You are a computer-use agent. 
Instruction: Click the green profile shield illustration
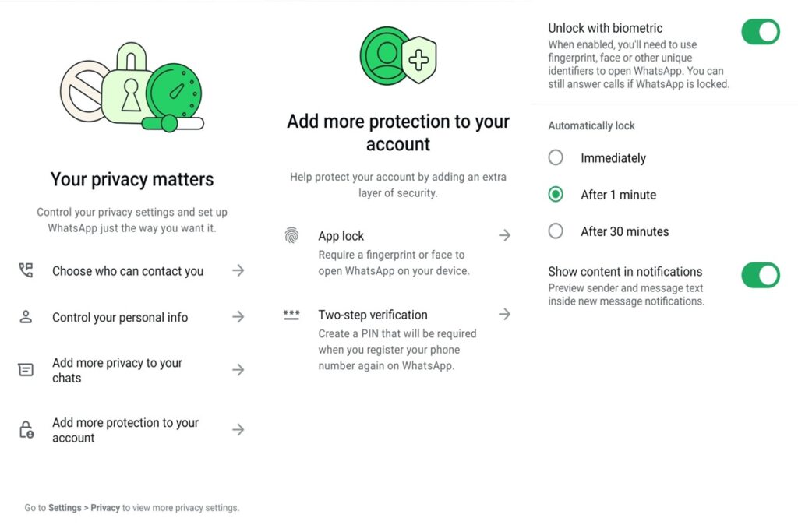(398, 56)
